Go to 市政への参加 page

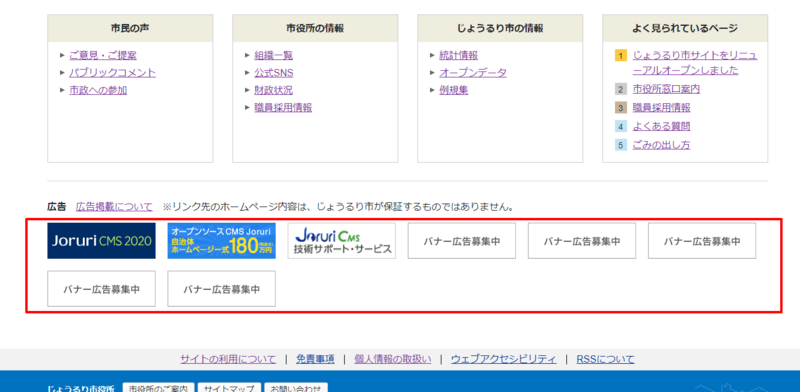click(98, 90)
